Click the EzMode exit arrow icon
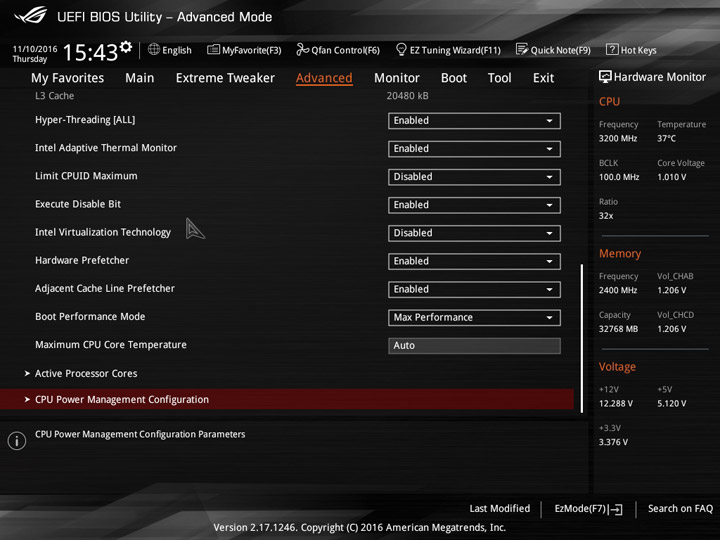Viewport: 720px width, 540px height. [615, 509]
